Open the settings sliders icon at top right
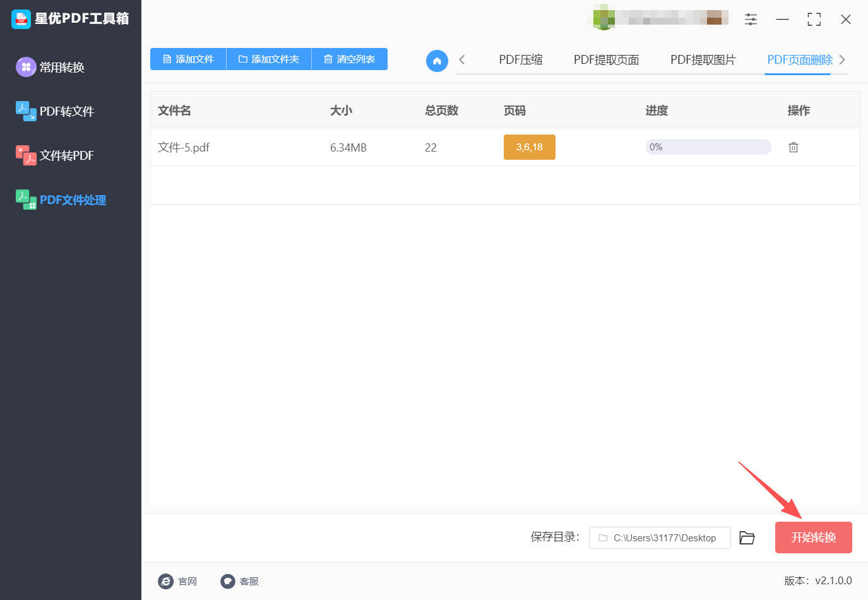The image size is (868, 600). click(751, 19)
